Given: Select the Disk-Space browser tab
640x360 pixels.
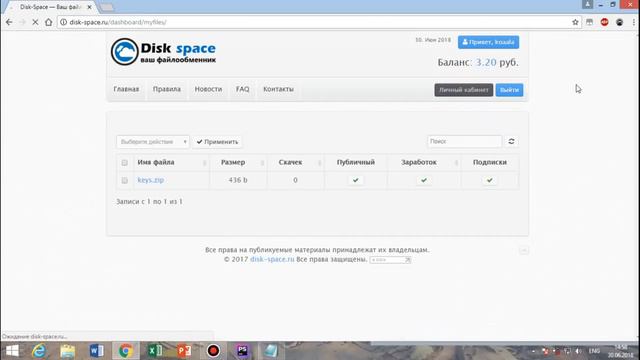Looking at the screenshot, I should point(50,7).
